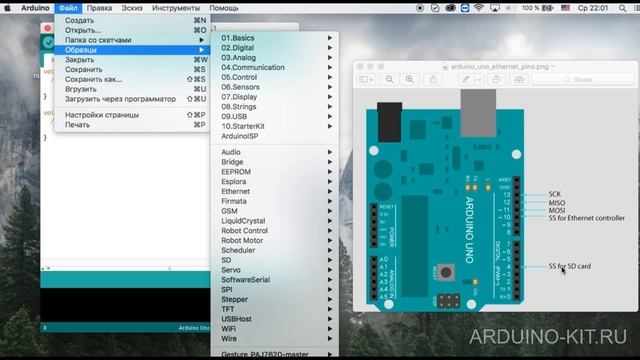Click Zoom out in Preview toolbar

(x=389, y=79)
